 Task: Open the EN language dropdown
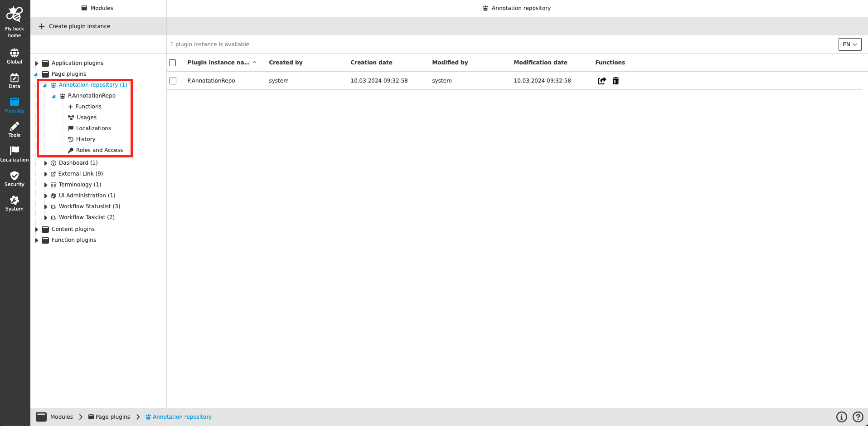click(849, 44)
